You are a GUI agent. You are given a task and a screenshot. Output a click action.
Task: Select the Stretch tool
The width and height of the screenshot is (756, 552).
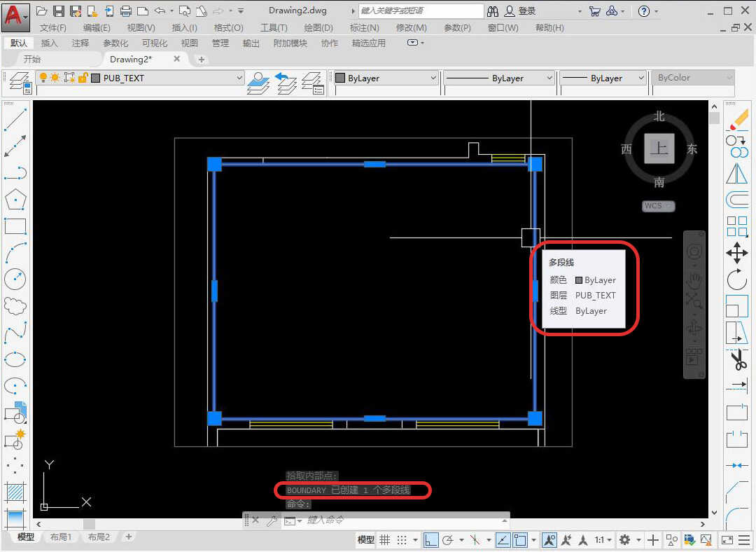click(737, 333)
